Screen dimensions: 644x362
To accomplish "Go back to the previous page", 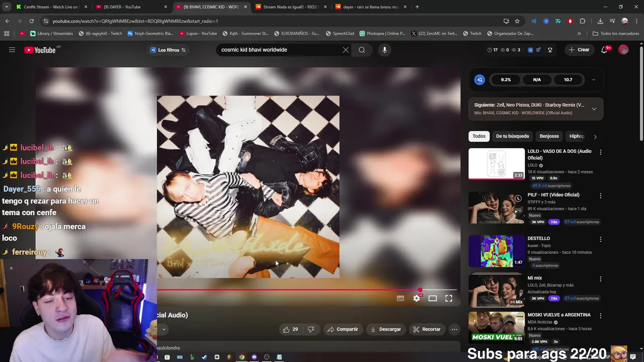I will point(7,21).
